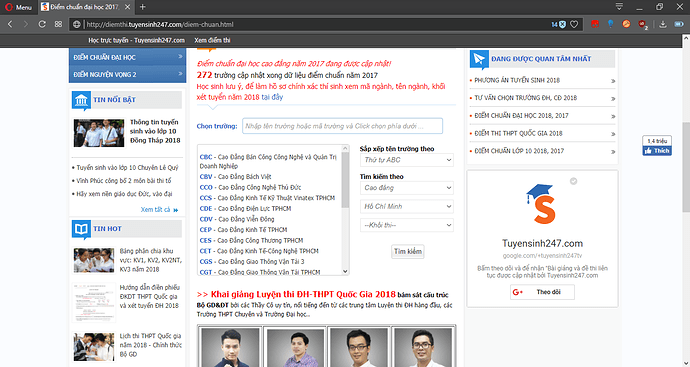Select CEP - Cao Đẳng Kinh Tế TPHCM
690x367 pixels.
pos(243,229)
